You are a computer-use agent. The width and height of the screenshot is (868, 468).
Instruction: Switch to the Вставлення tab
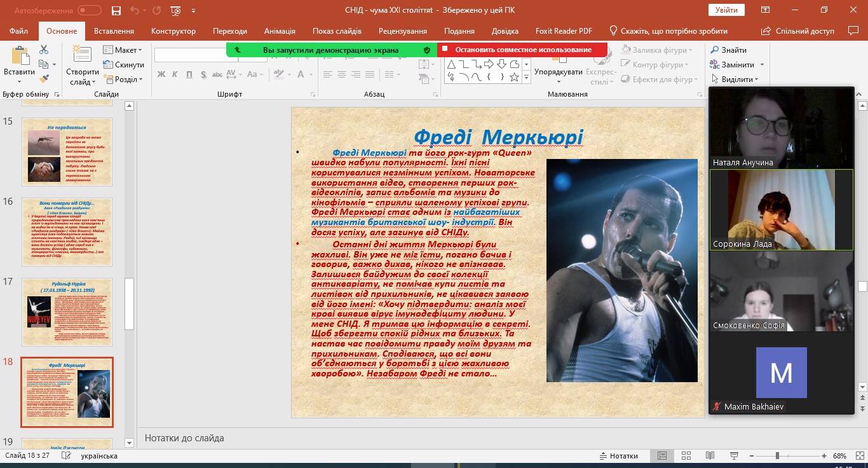click(114, 31)
